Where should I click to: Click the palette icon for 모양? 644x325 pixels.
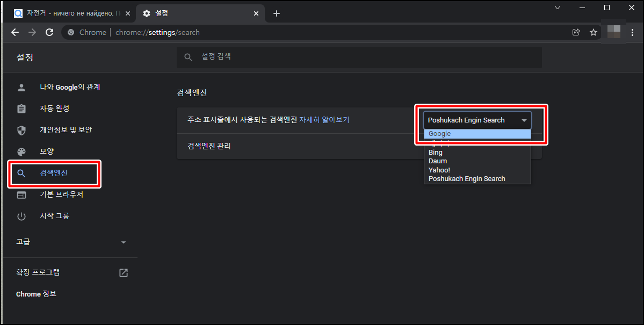(x=21, y=151)
